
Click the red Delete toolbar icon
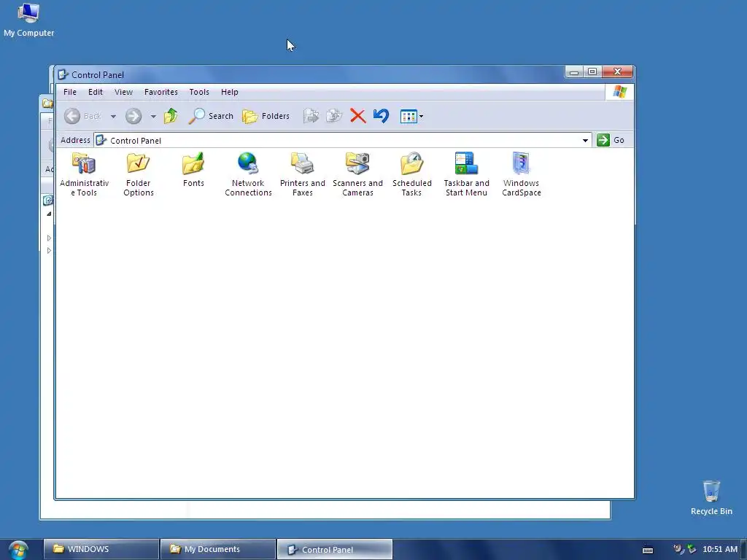coord(357,116)
